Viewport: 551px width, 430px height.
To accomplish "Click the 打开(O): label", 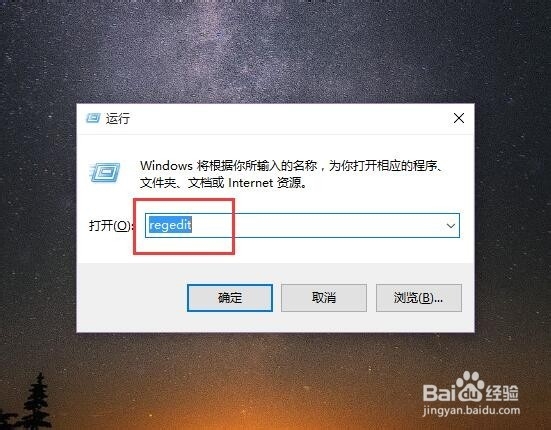I will 110,226.
